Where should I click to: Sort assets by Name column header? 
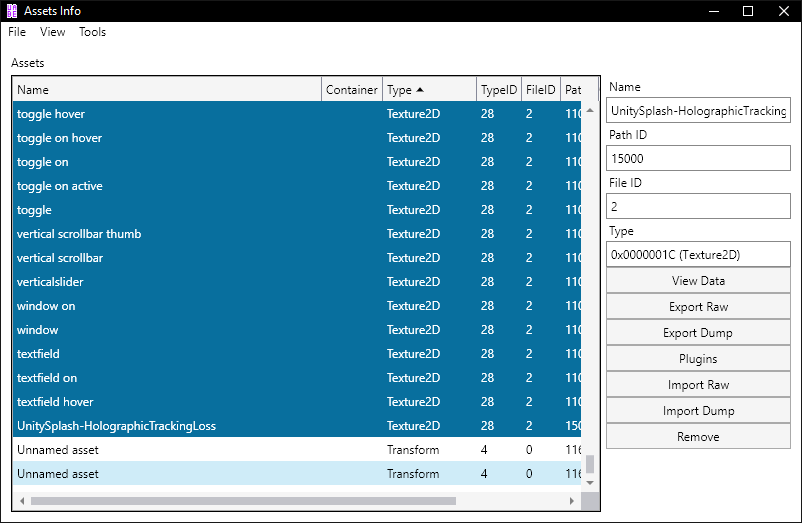(x=166, y=90)
